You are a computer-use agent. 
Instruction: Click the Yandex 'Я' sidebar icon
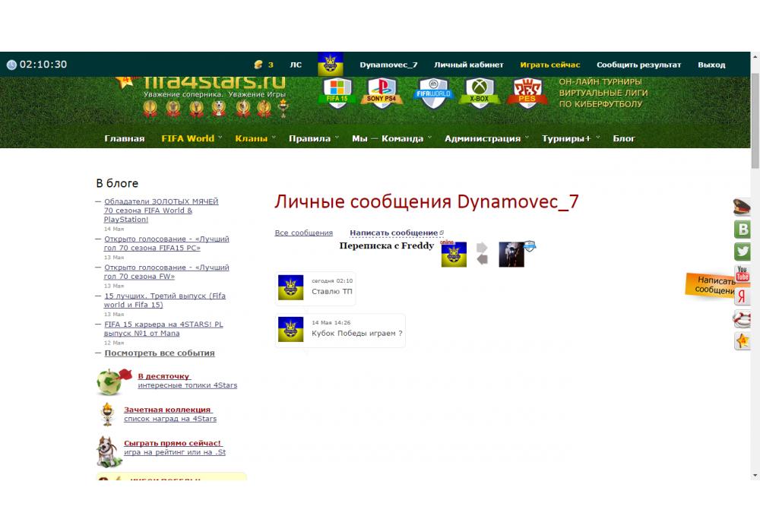point(743,297)
